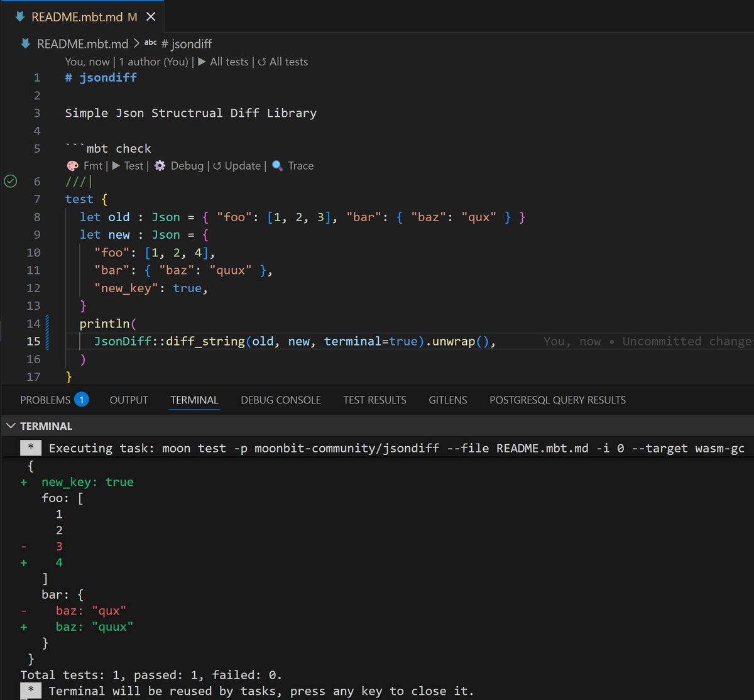The height and width of the screenshot is (700, 754).
Task: Click red '- 3' removed line in terminal
Action: (41, 546)
